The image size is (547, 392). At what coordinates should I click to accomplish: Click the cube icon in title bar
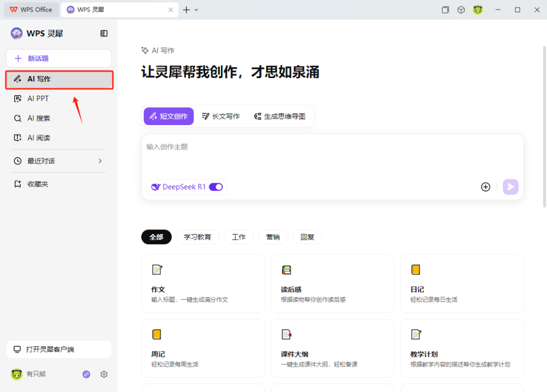[461, 10]
